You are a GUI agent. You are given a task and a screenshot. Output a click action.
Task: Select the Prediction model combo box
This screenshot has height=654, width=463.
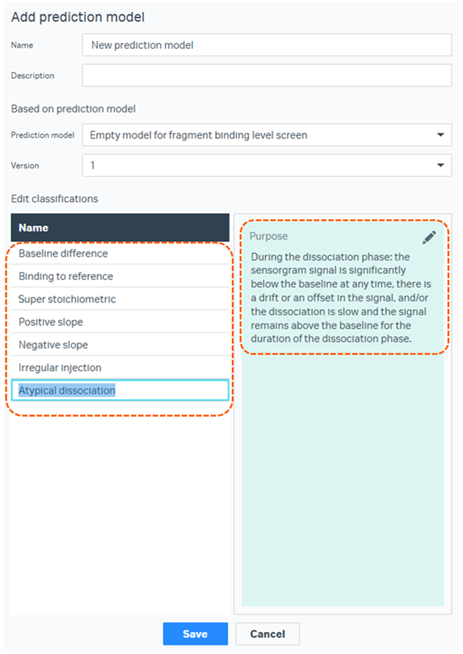click(x=267, y=135)
